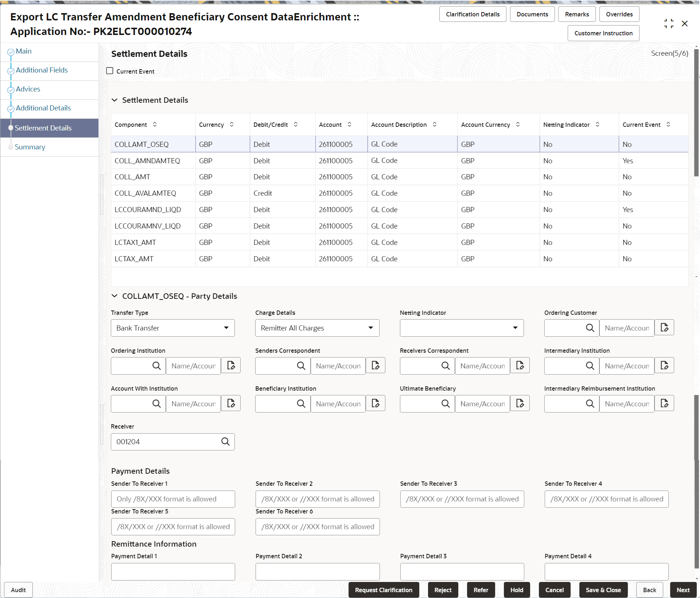Open the Transfer Type dropdown
The image size is (700, 598).
tap(226, 328)
